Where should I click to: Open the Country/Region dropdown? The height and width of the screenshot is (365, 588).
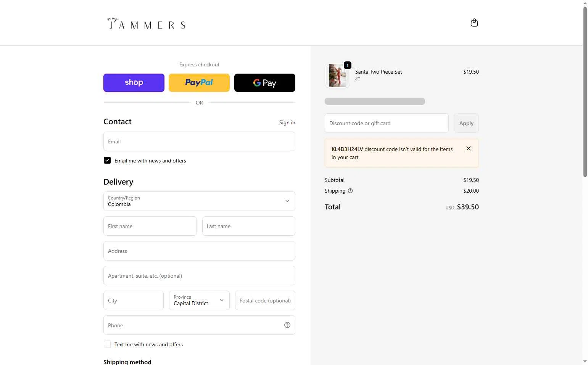(199, 201)
